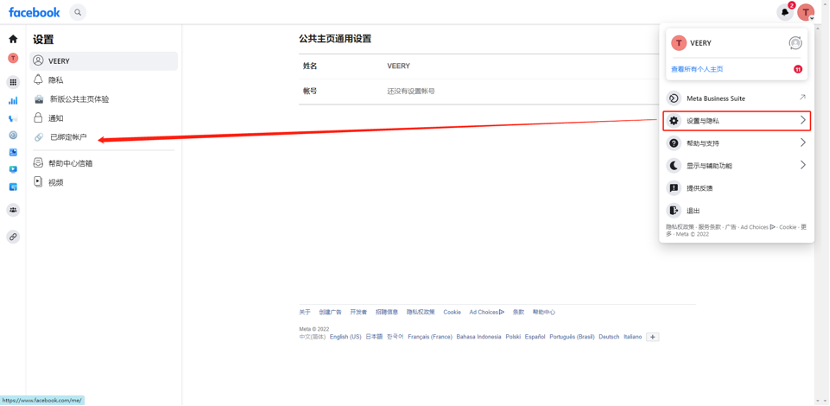Click 退出 to log out
The height and width of the screenshot is (406, 830).
(692, 210)
